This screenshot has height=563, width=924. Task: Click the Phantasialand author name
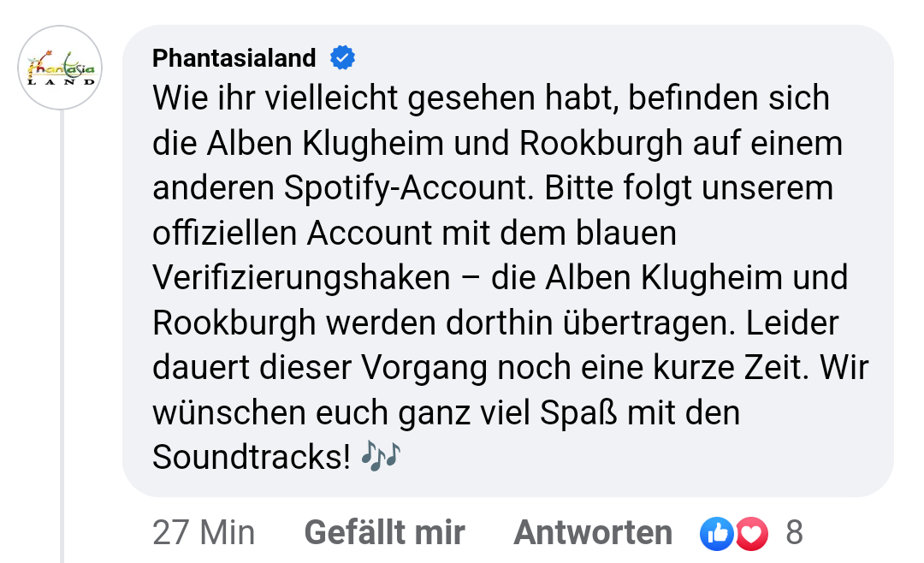click(234, 58)
